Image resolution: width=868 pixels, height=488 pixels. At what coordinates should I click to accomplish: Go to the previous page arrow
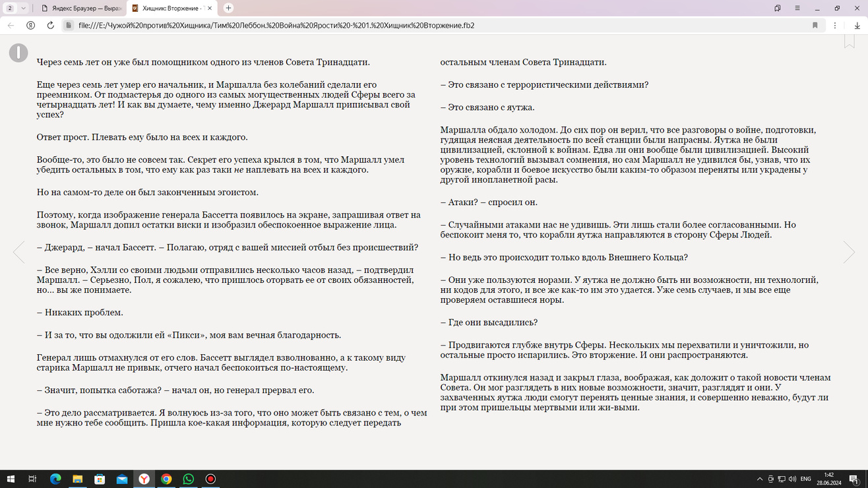tap(19, 252)
